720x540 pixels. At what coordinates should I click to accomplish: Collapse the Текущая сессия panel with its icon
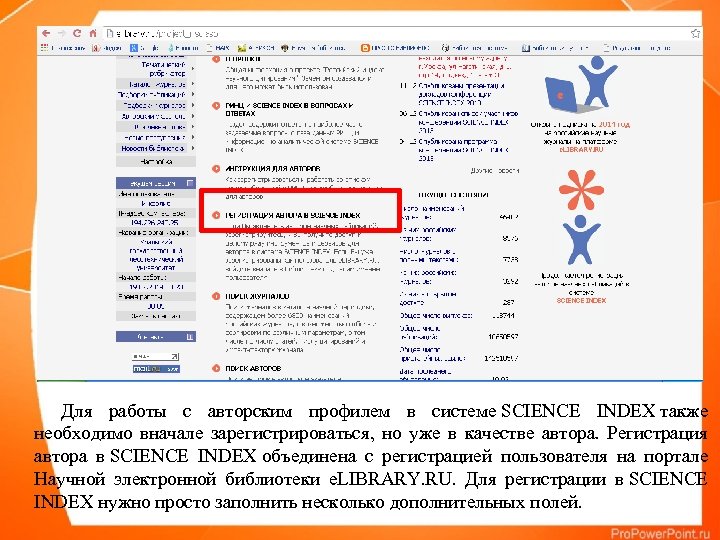coord(190,183)
